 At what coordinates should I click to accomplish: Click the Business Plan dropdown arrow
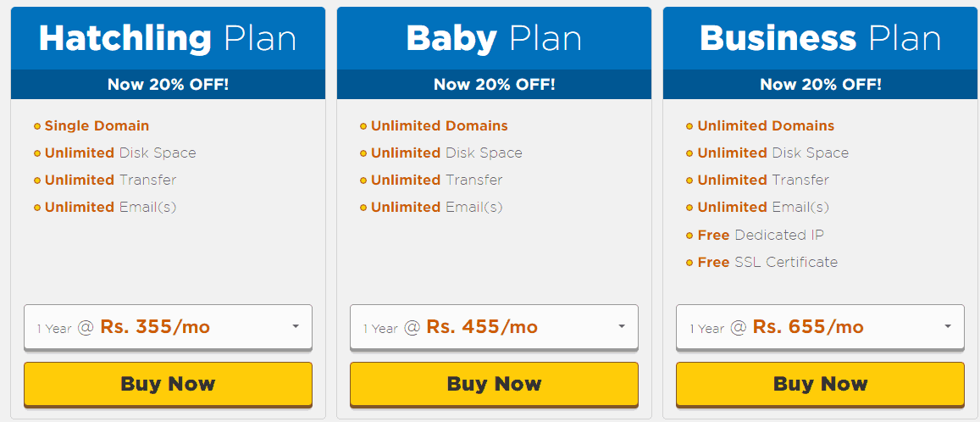point(947,326)
